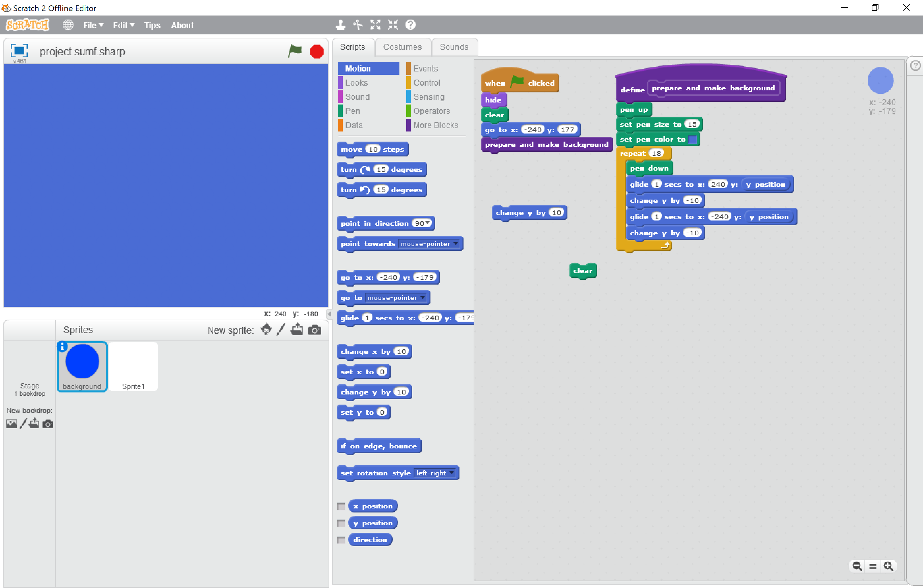Screen dimensions: 923x588
Task: Enable the x position stage monitor checkbox
Action: [341, 506]
